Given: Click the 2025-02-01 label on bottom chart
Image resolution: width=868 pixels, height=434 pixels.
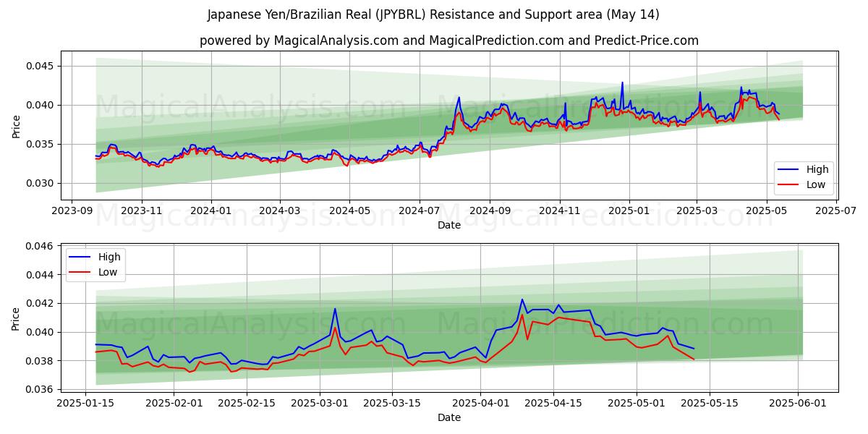Looking at the screenshot, I should (x=174, y=402).
